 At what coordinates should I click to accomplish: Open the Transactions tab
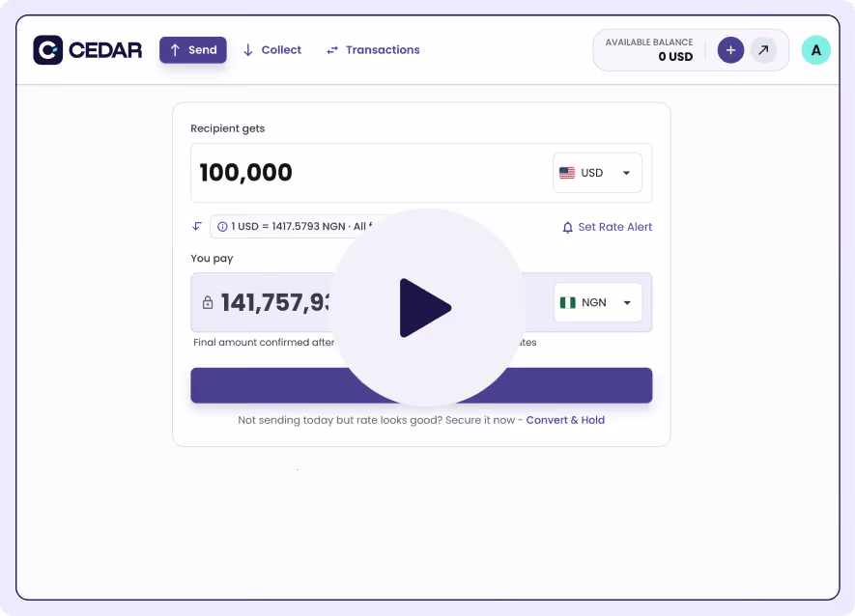[x=373, y=50]
